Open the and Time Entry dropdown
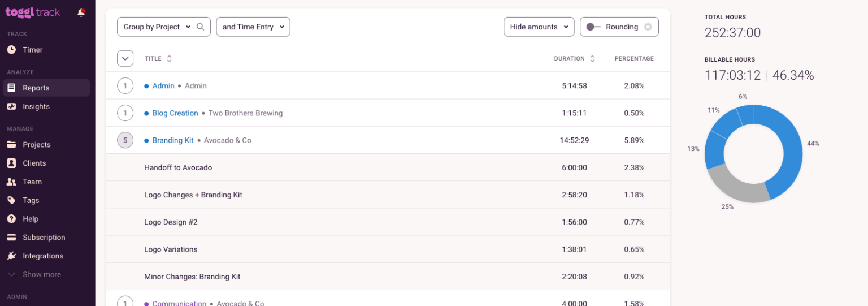 [x=253, y=27]
